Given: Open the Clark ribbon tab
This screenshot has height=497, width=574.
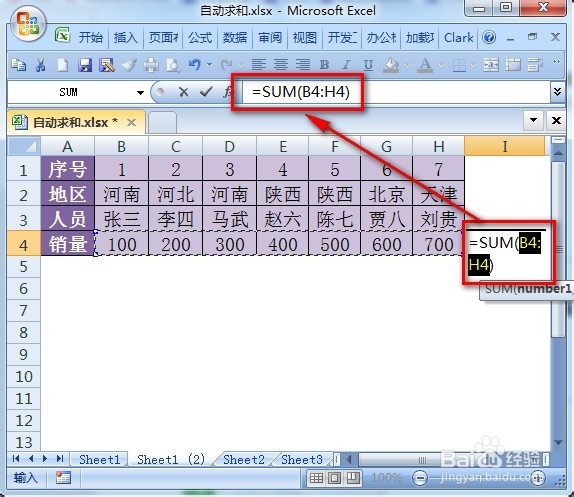Looking at the screenshot, I should click(458, 38).
